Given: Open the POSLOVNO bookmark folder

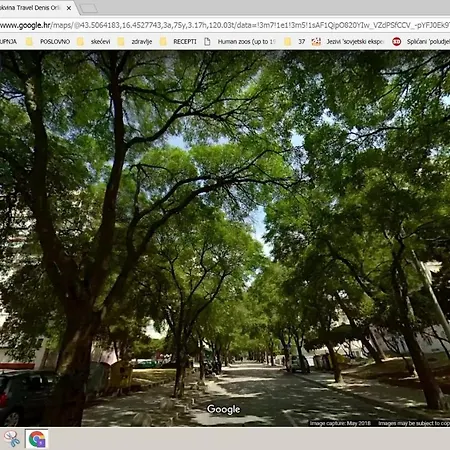Looking at the screenshot, I should pos(48,42).
